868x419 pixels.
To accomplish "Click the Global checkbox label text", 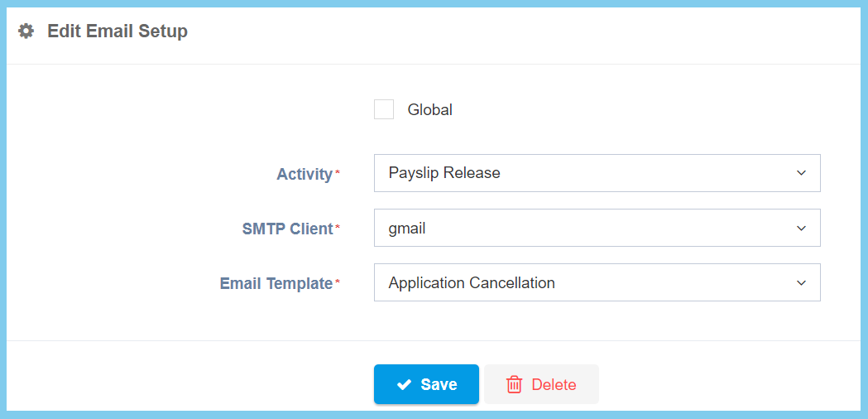I will [429, 109].
